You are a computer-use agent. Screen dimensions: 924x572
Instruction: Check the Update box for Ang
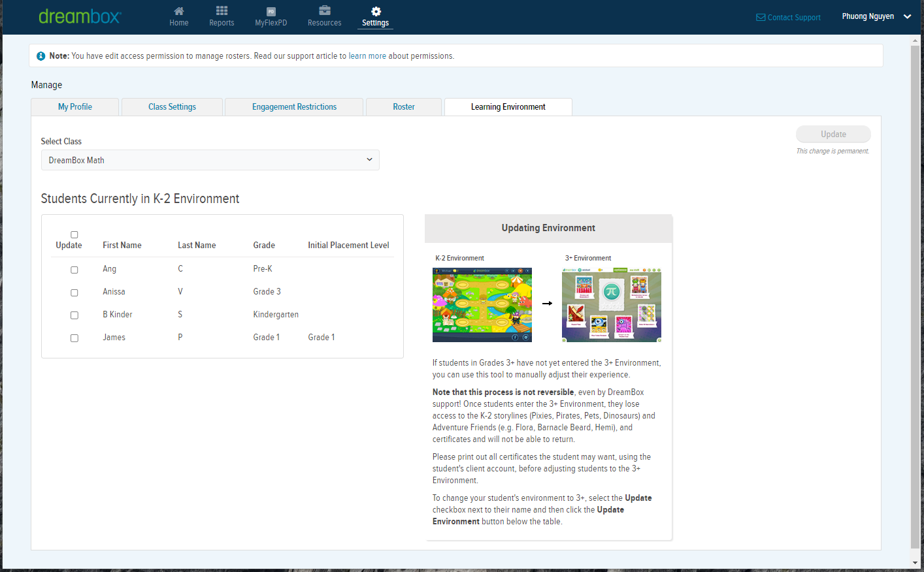point(74,270)
